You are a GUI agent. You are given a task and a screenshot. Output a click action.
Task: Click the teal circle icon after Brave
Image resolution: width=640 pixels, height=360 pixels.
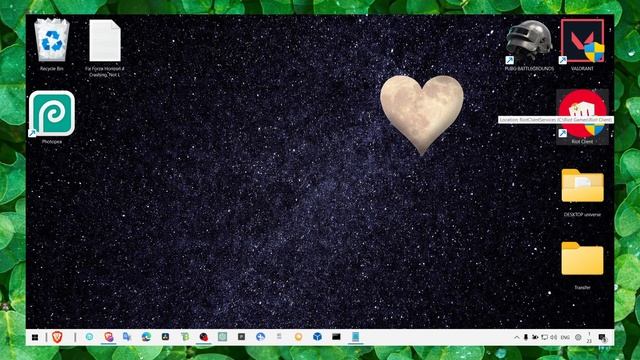[89, 337]
